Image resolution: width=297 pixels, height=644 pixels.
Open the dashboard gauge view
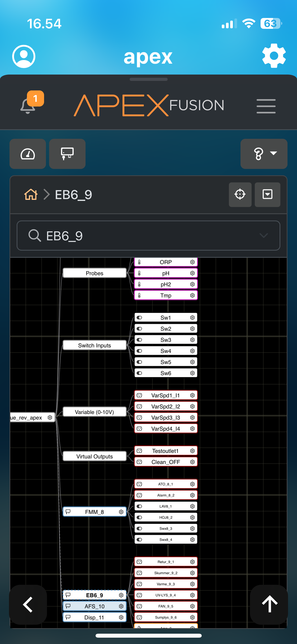28,154
